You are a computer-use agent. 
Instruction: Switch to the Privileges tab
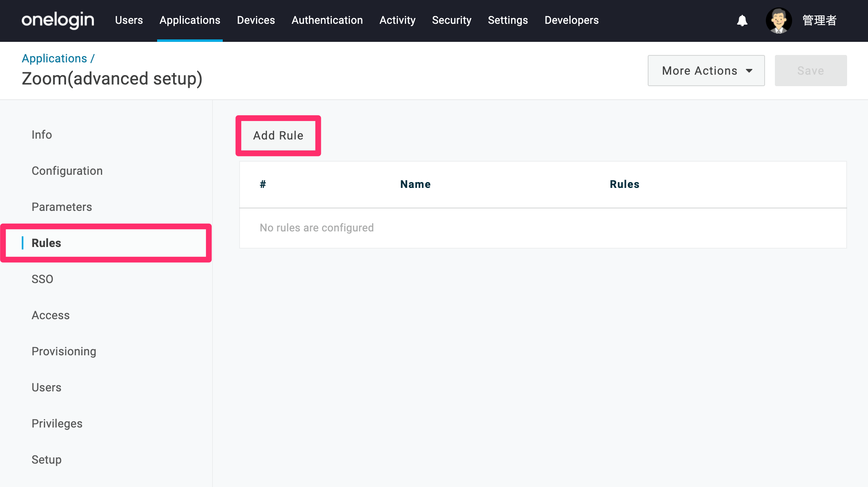[x=57, y=423]
